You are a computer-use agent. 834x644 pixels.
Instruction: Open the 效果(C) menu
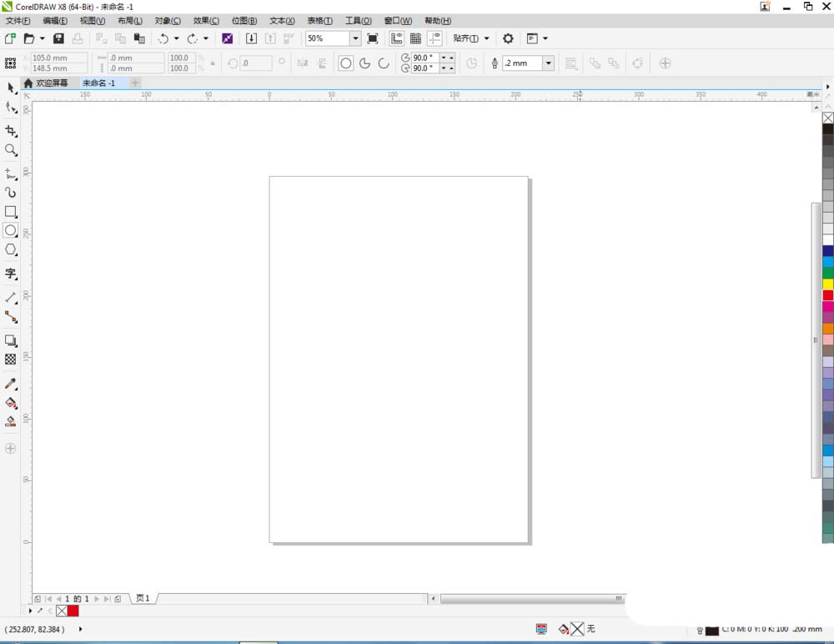[x=206, y=20]
